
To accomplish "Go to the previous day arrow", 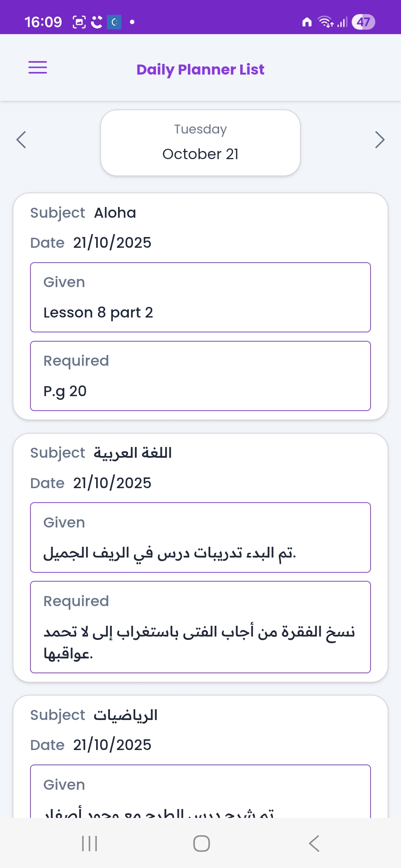I will 21,140.
